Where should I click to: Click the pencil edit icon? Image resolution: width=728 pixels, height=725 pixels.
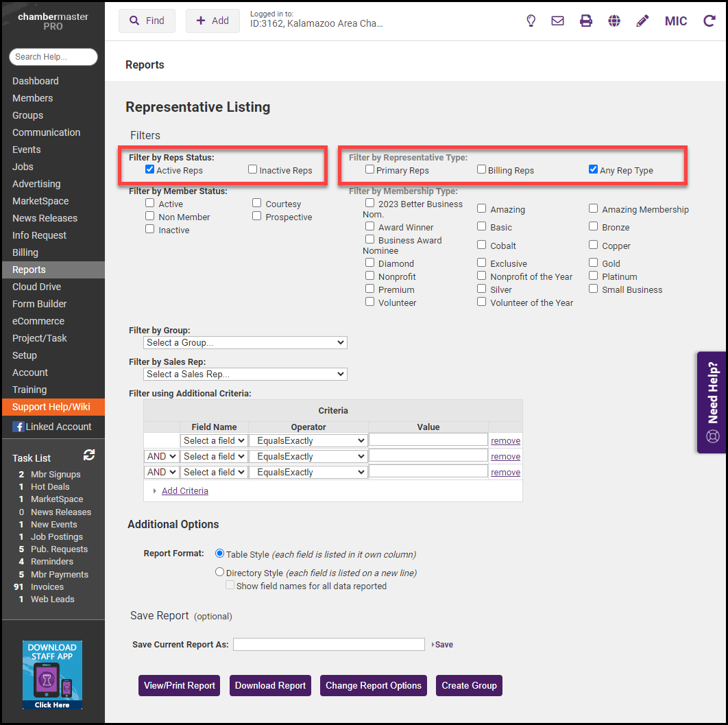(642, 21)
